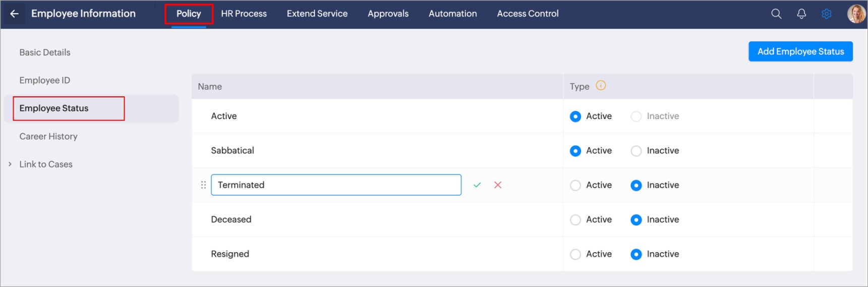
Task: Grab the drag handle beside Terminated
Action: [x=203, y=185]
